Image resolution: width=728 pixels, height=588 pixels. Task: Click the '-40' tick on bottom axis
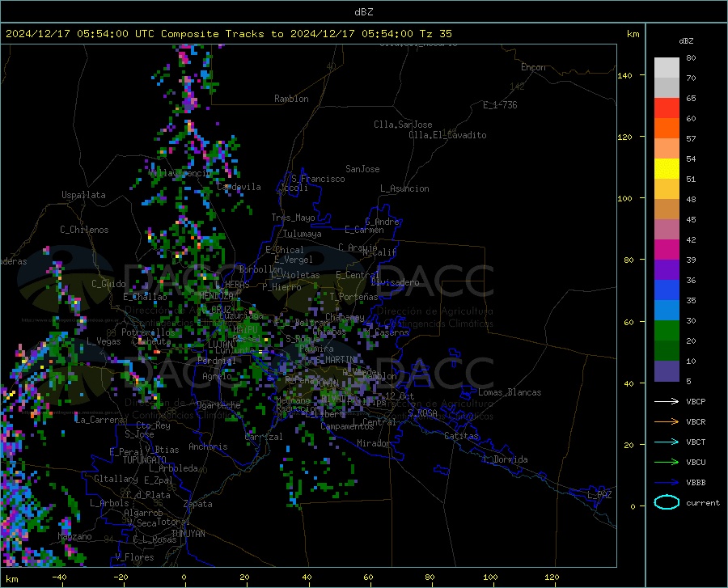pyautogui.click(x=59, y=577)
